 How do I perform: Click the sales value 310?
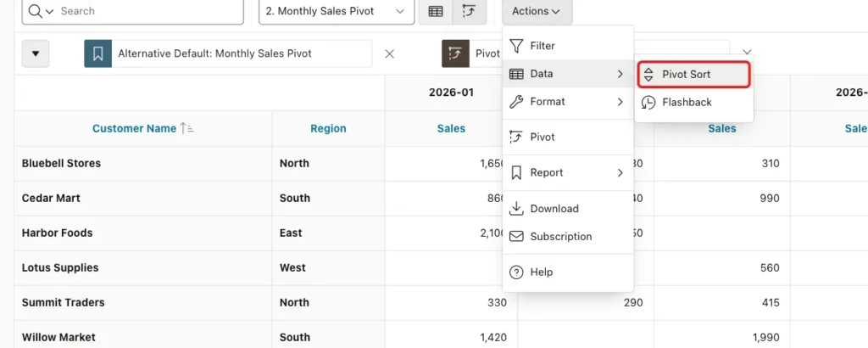[771, 164]
